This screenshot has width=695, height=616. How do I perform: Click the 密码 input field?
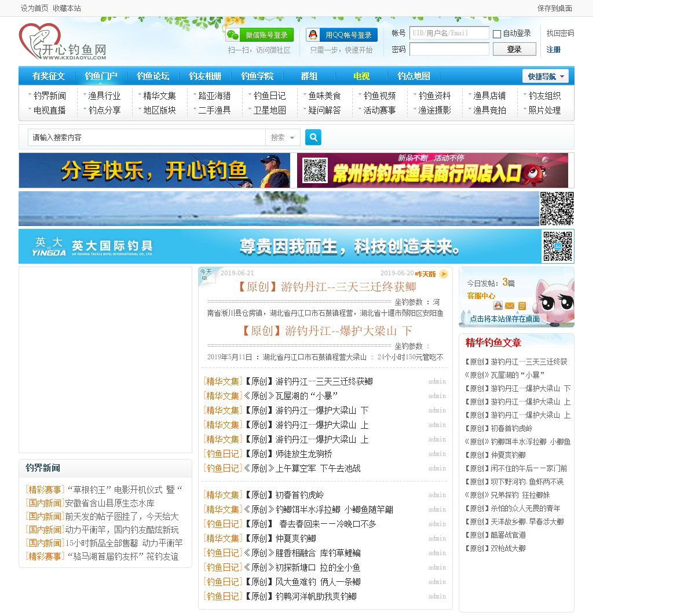point(449,49)
